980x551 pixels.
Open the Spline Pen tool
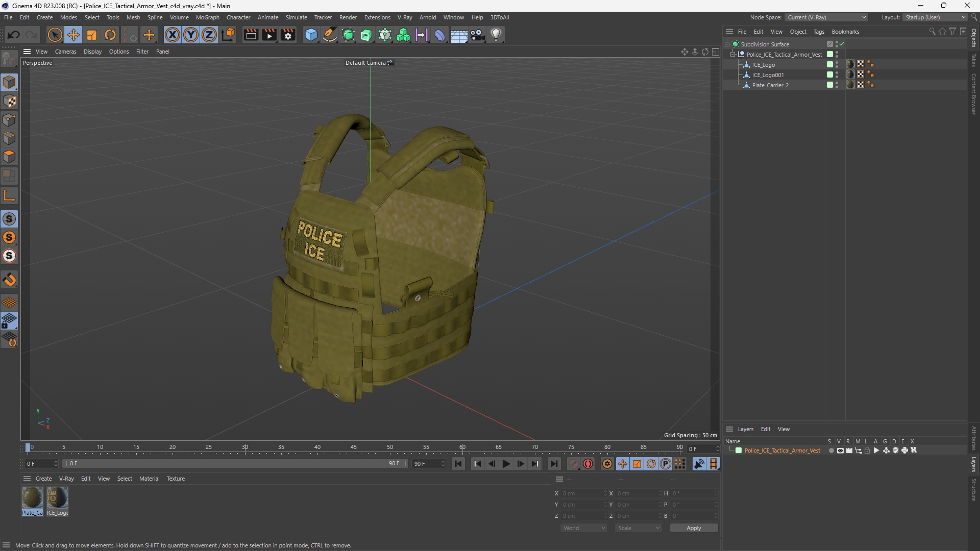(330, 35)
